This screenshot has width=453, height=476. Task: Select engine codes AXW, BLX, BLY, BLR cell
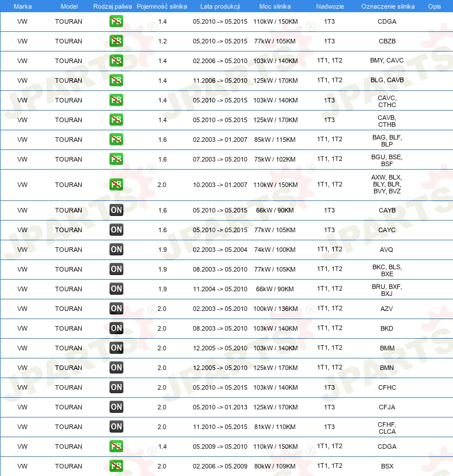click(387, 184)
